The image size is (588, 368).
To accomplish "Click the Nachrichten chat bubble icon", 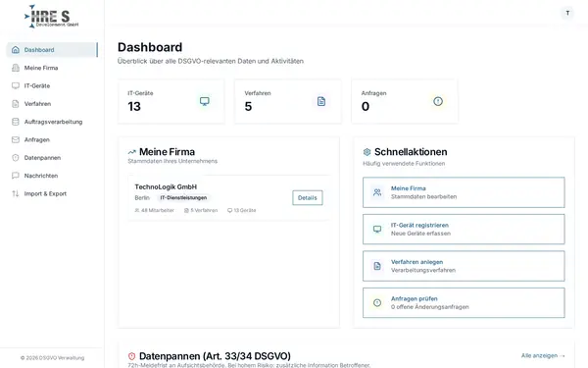I will [16, 176].
